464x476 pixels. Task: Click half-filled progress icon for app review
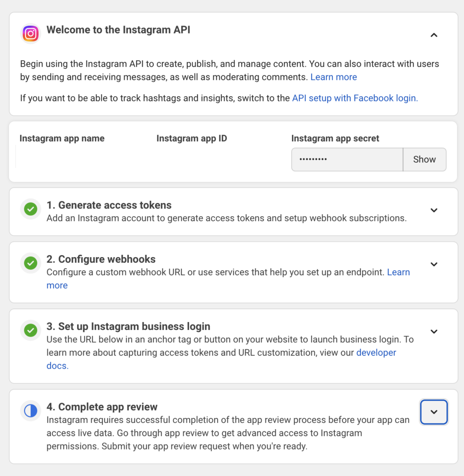(30, 411)
